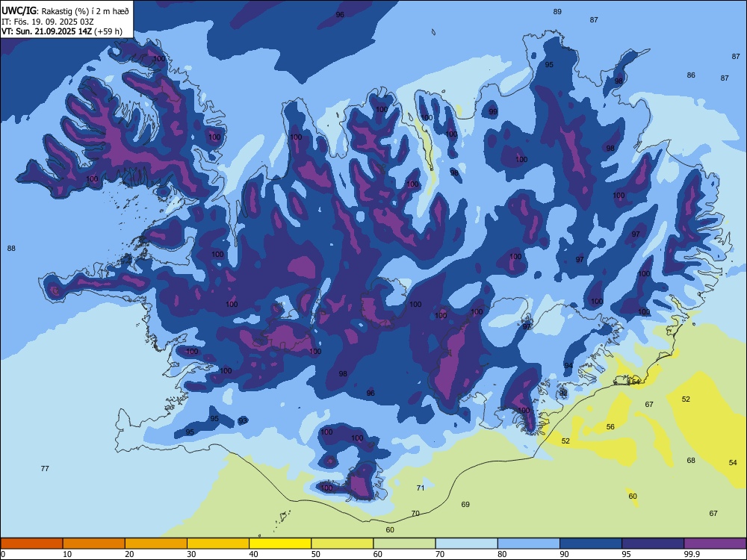Viewport: 747px width, 560px height.
Task: Click the map value '89' over northern sea
Action: (x=557, y=11)
